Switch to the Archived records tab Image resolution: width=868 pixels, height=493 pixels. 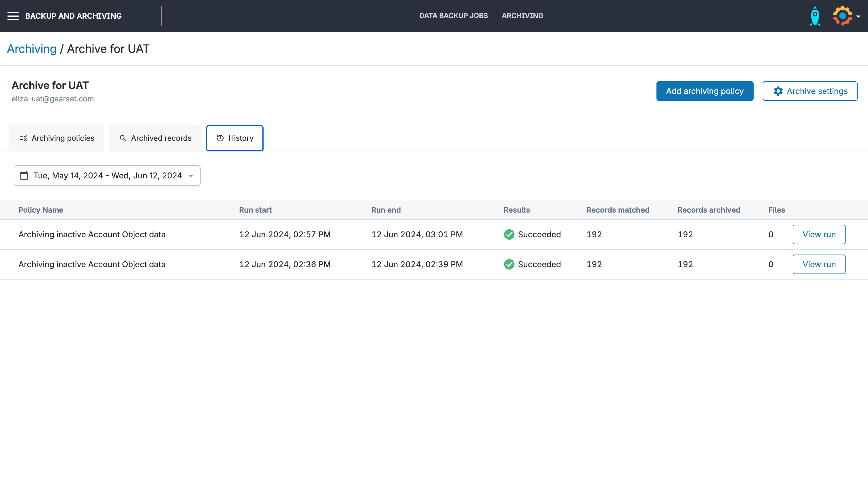coord(155,138)
